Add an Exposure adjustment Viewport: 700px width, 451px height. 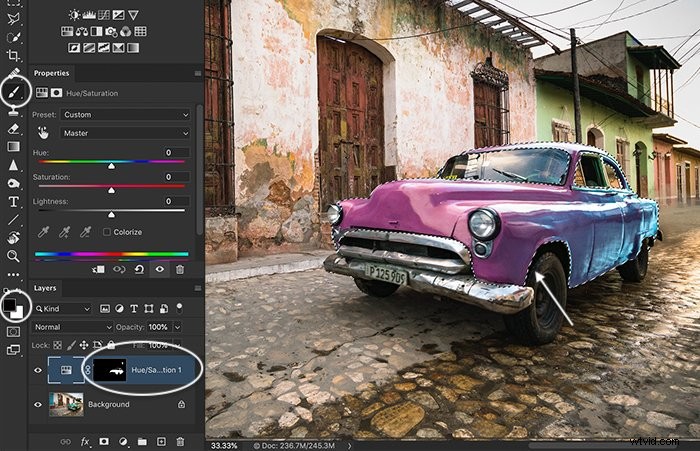pyautogui.click(x=118, y=15)
